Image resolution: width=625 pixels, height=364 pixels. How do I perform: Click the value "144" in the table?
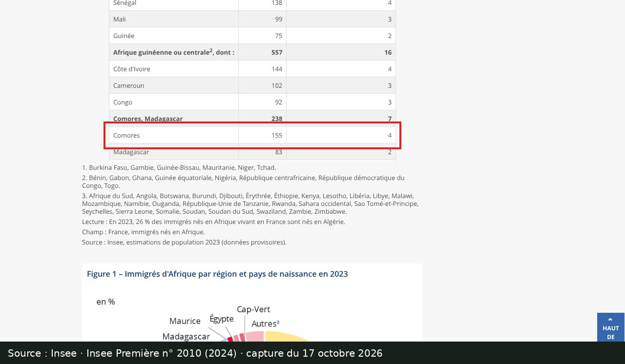tap(277, 69)
